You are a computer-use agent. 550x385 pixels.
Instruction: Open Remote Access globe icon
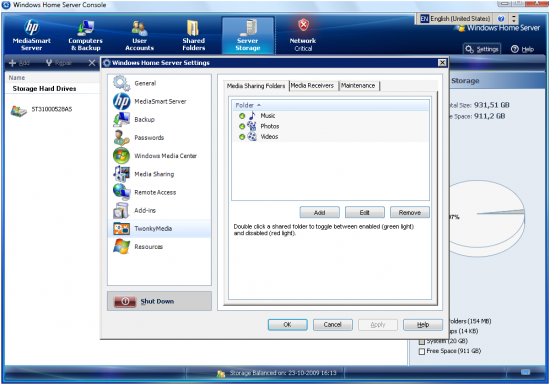pos(121,192)
